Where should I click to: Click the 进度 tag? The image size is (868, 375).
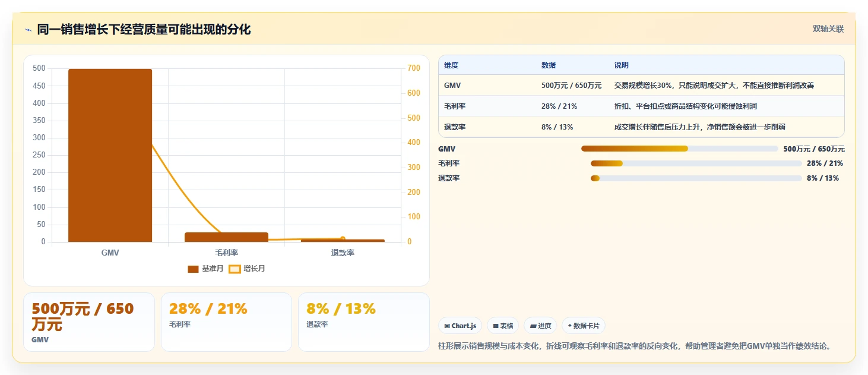pyautogui.click(x=540, y=326)
